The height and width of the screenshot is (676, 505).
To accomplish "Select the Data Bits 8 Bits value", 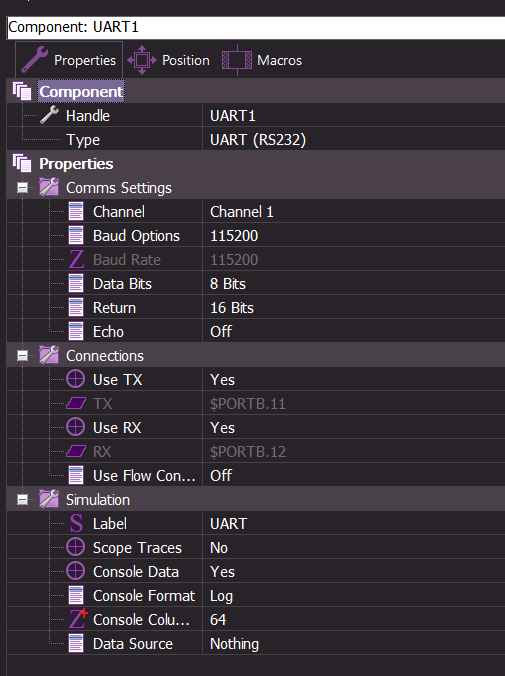I will click(x=354, y=283).
